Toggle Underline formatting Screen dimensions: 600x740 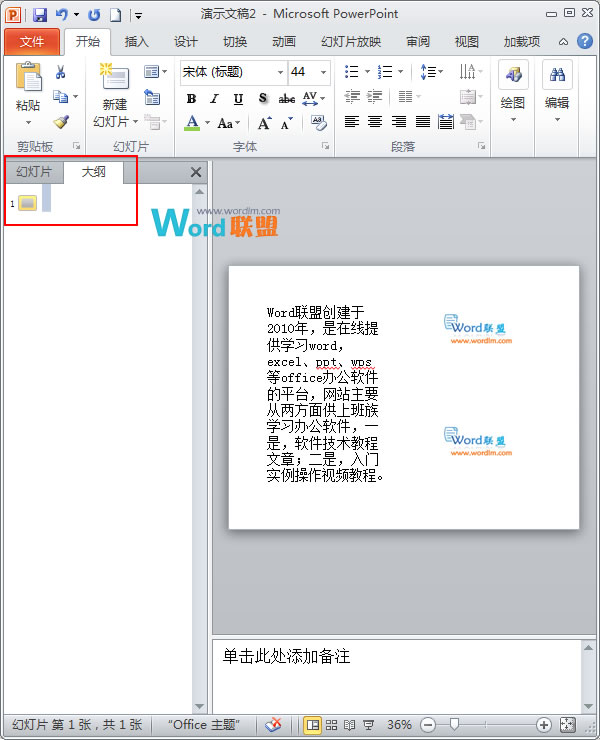point(238,99)
